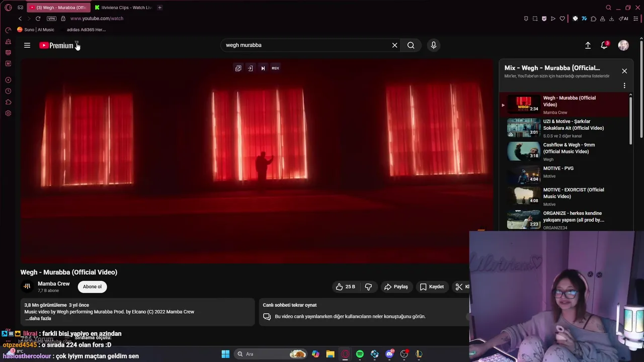Image resolution: width=644 pixels, height=362 pixels.
Task: Toggle the VPN badge in address bar
Action: coord(51,19)
